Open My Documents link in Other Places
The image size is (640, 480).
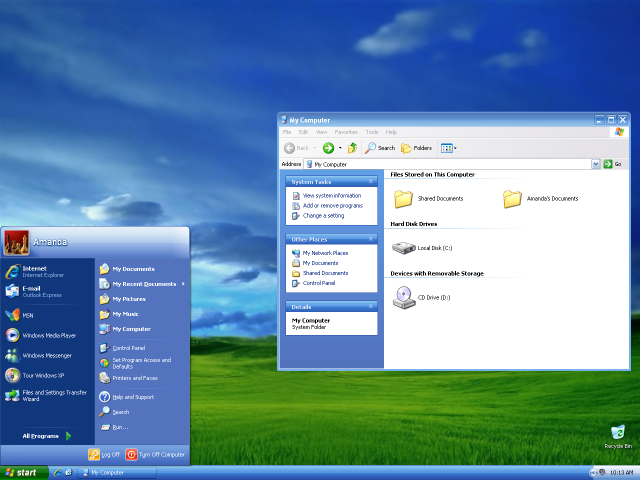320,263
